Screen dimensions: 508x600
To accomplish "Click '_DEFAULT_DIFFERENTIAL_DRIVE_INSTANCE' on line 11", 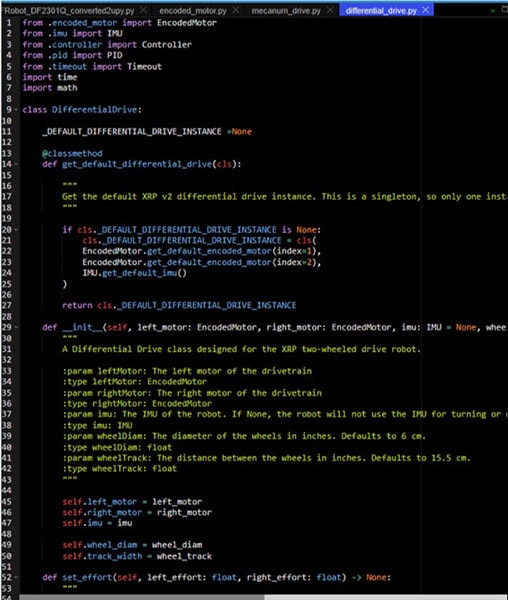I will (x=132, y=132).
